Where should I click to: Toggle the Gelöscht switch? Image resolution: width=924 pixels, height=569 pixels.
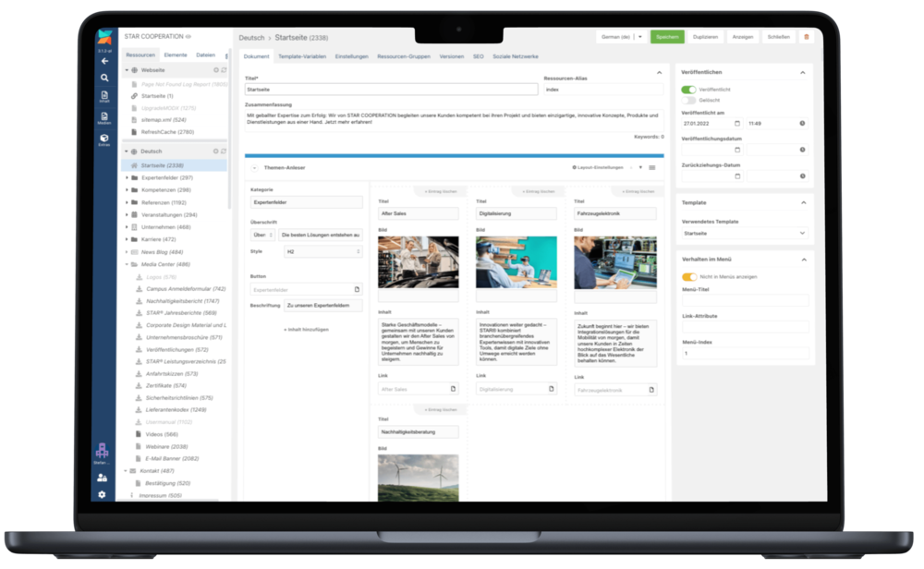(x=688, y=100)
